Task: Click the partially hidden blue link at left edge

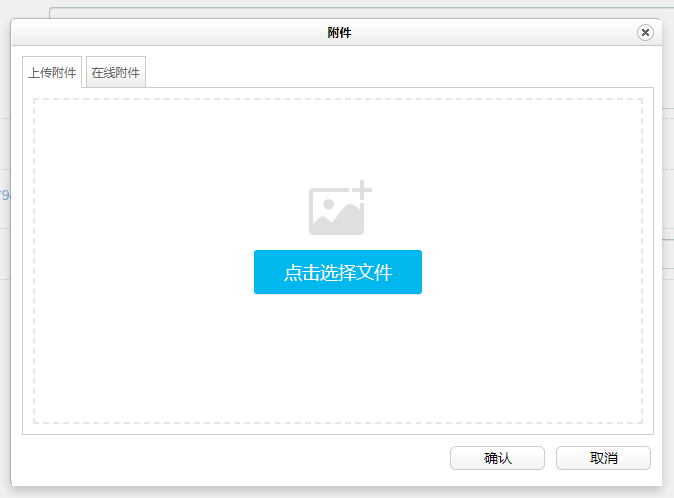Action: pos(5,196)
